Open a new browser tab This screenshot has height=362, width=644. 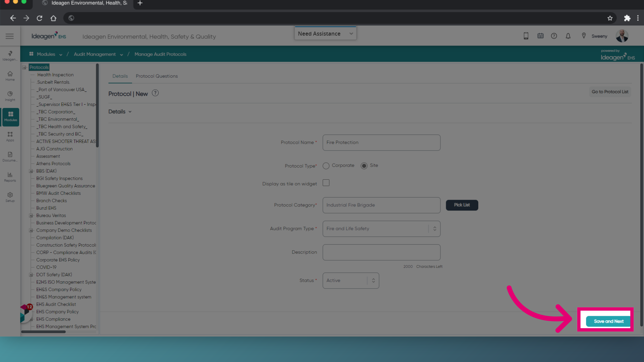(x=140, y=3)
